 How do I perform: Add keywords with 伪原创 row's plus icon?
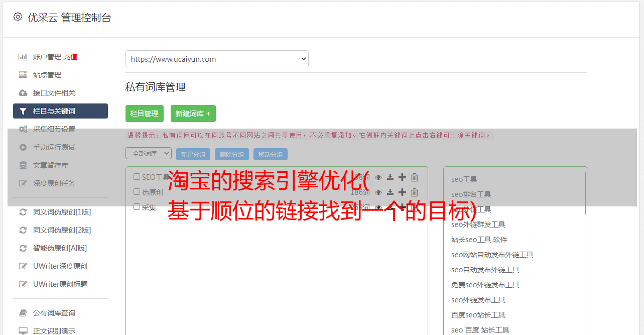(402, 192)
